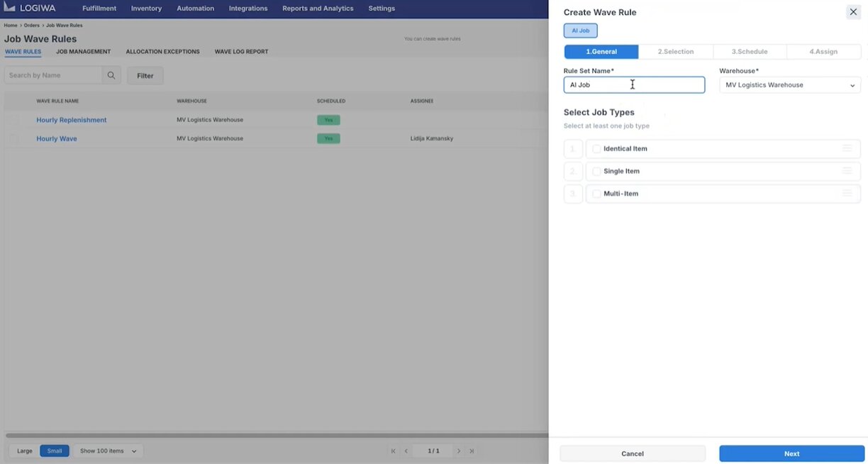Screen dimensions: 868x464
Task: Open the Hourly Replenishment wave rule
Action: [x=72, y=120]
